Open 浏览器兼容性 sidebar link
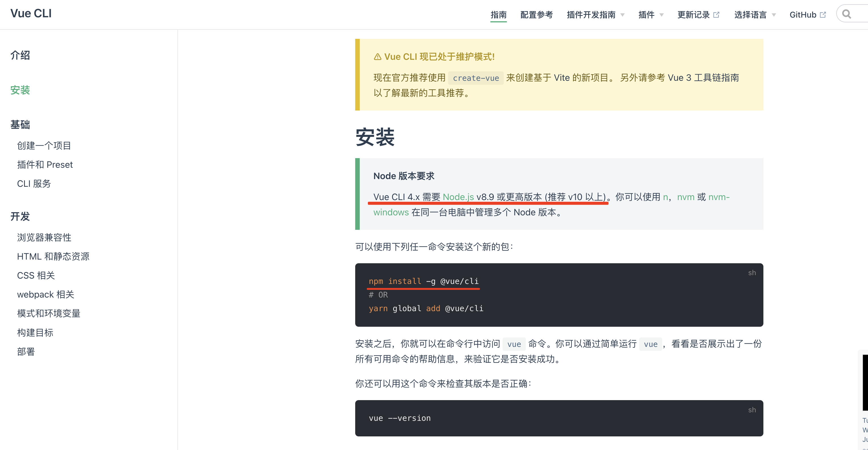 tap(44, 237)
